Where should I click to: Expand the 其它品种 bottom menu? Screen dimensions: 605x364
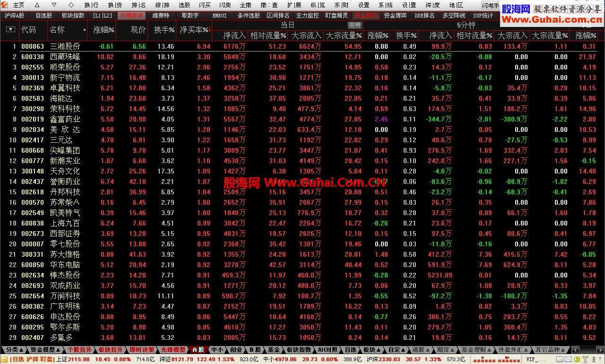550,350
